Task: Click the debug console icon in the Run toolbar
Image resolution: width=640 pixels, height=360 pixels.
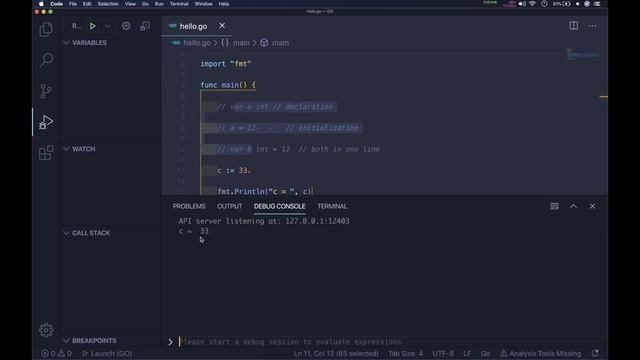Action: click(x=145, y=26)
